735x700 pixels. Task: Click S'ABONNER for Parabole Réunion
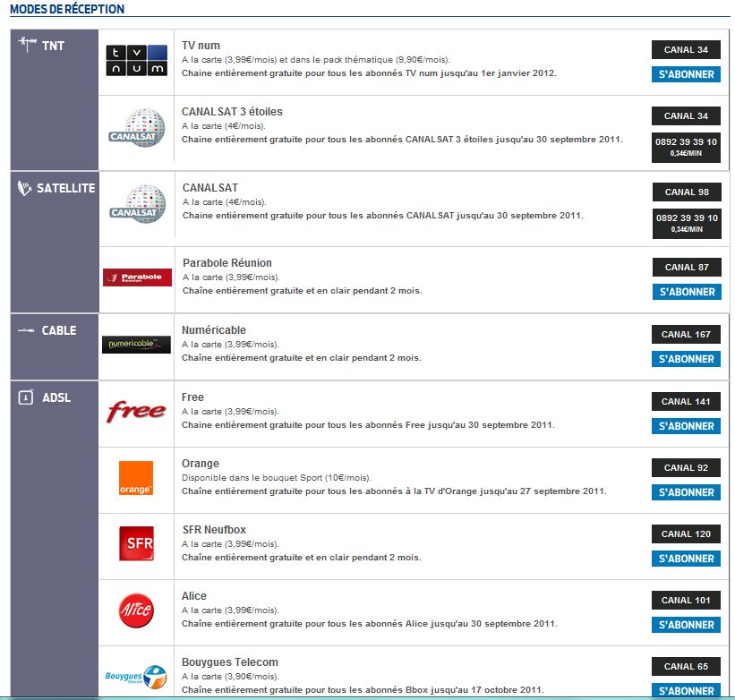687,292
